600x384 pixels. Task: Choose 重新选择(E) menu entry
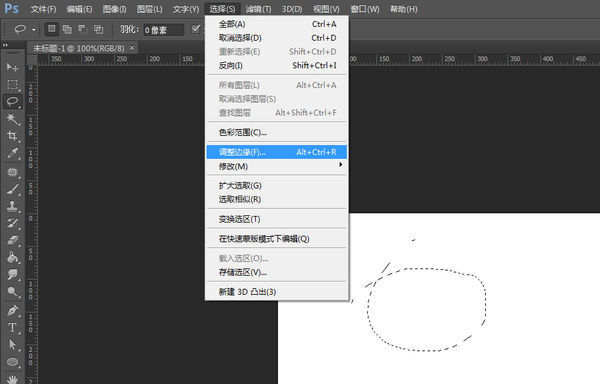click(277, 52)
